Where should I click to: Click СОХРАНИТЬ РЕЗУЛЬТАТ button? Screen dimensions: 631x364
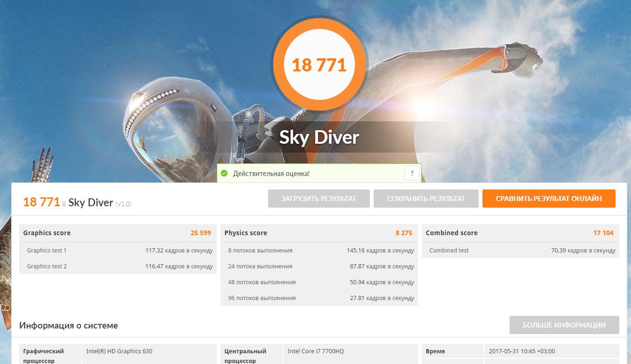point(426,198)
